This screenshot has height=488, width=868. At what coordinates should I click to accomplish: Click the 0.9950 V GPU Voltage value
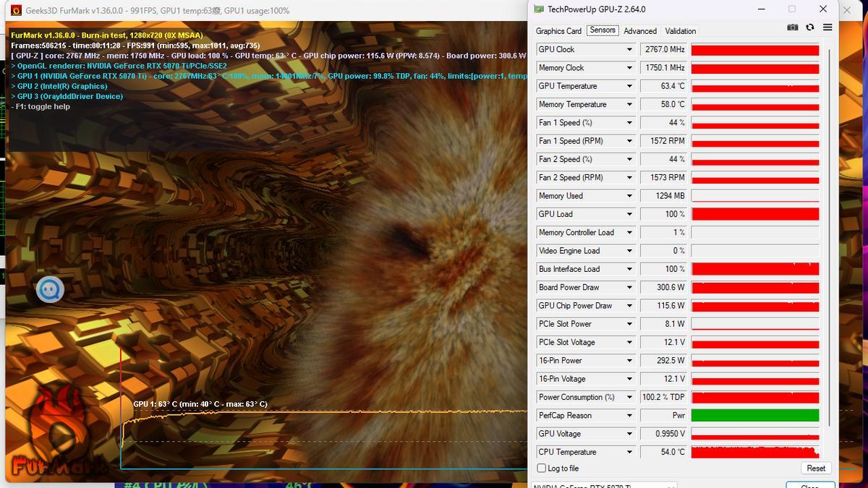(664, 435)
